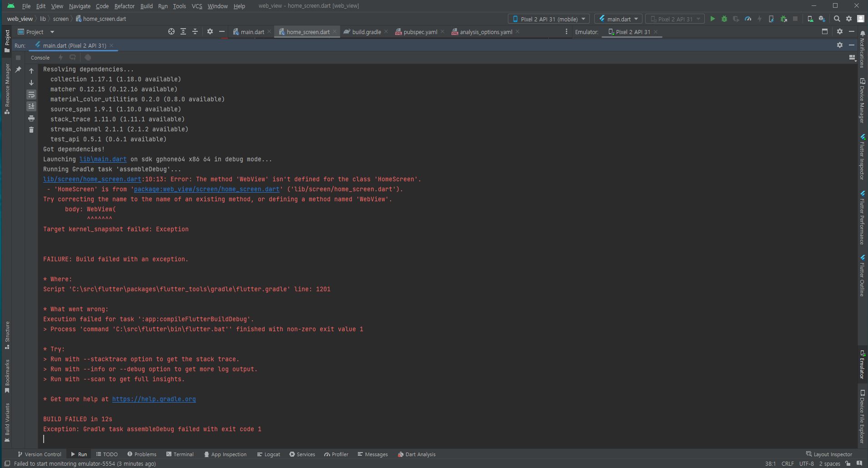Click the read-only lock icon in status bar
This screenshot has height=468, width=868.
point(848,464)
